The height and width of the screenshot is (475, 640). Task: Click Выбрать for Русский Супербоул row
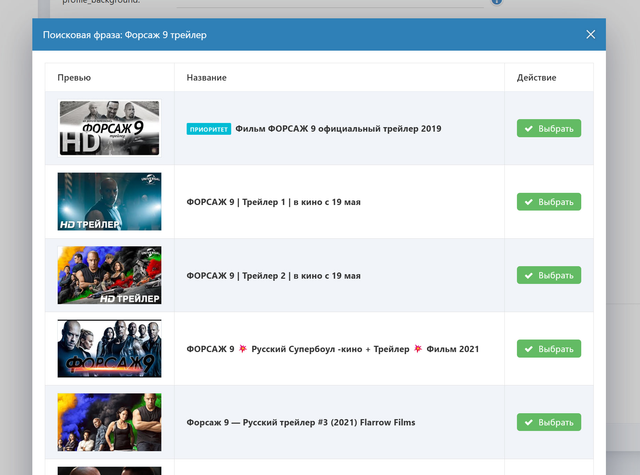click(549, 348)
